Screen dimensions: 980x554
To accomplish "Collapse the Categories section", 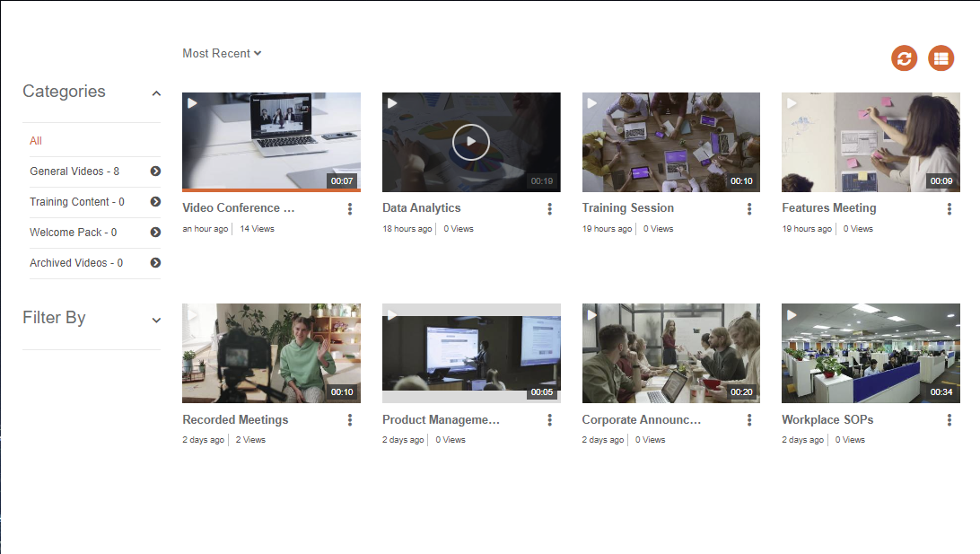I will (x=156, y=93).
